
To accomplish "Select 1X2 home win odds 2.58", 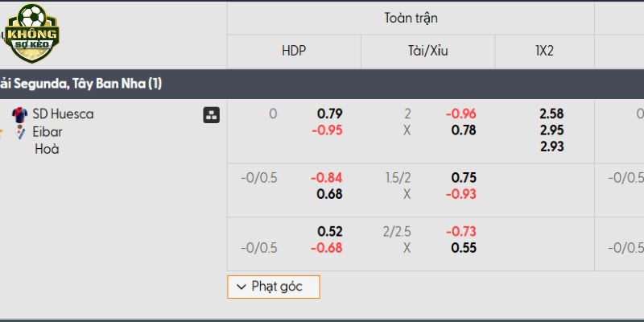I will point(551,114).
